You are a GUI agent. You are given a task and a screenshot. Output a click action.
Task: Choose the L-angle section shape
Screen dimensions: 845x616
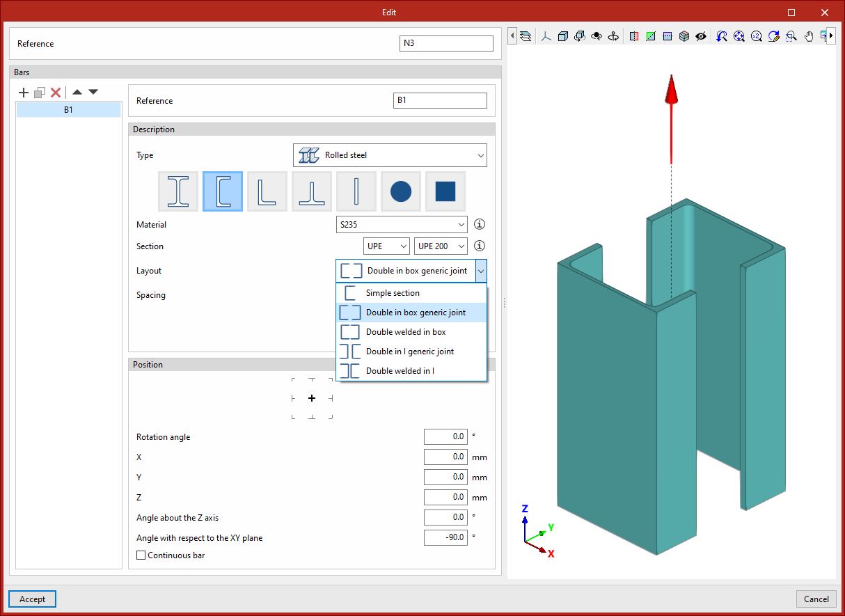[267, 191]
